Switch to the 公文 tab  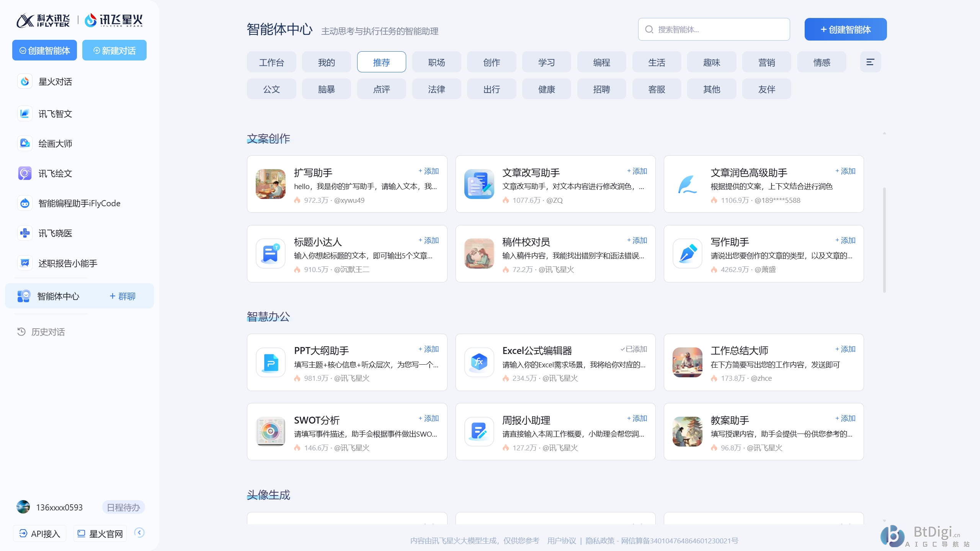(271, 89)
